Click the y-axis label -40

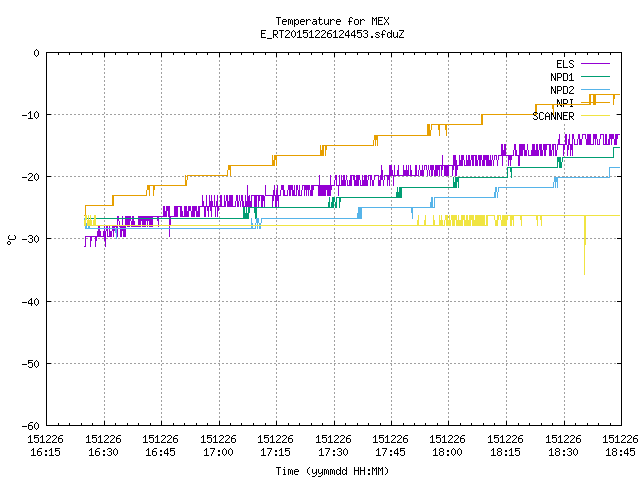31,302
